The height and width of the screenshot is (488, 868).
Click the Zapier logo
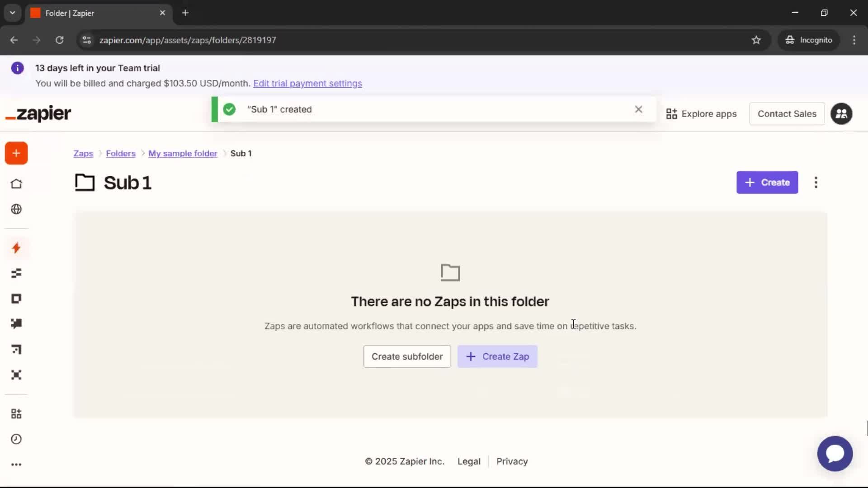coord(38,113)
